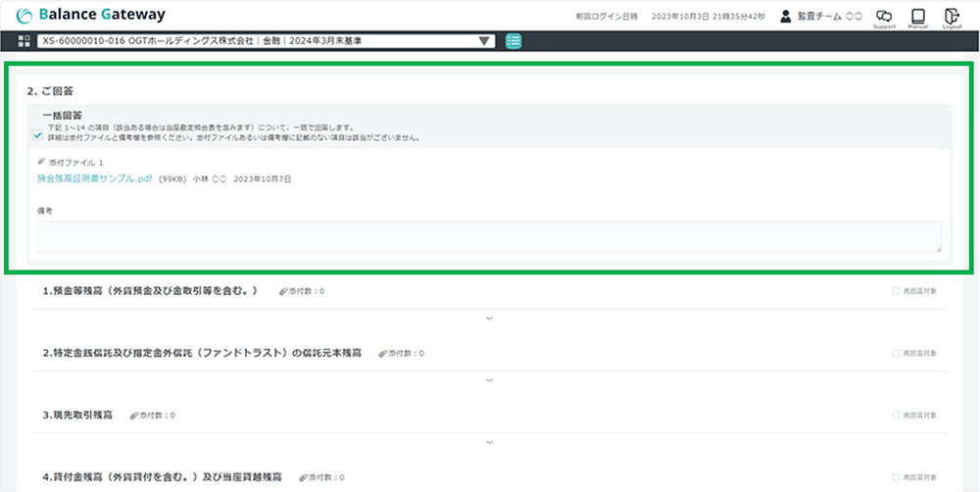
Task: Click the teal list icon next to dropdown
Action: pyautogui.click(x=514, y=41)
